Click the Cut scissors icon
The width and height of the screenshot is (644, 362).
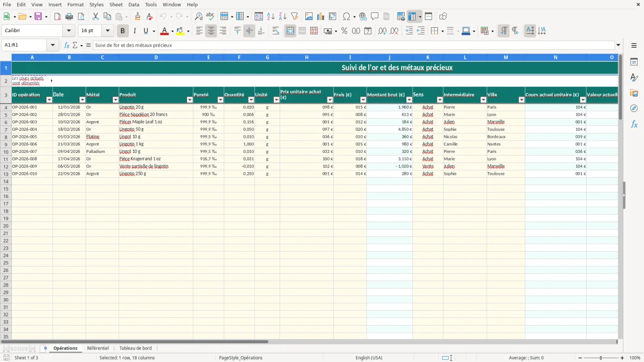point(96,17)
